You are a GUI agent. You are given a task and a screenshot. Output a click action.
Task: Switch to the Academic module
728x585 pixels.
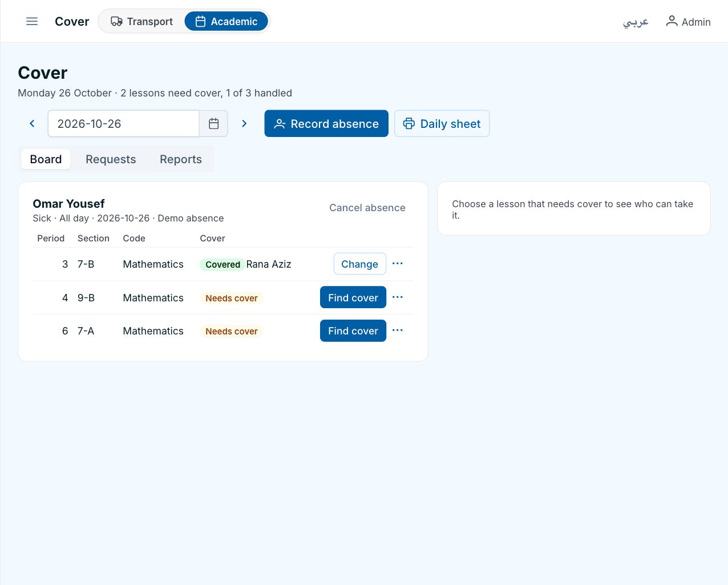click(227, 22)
